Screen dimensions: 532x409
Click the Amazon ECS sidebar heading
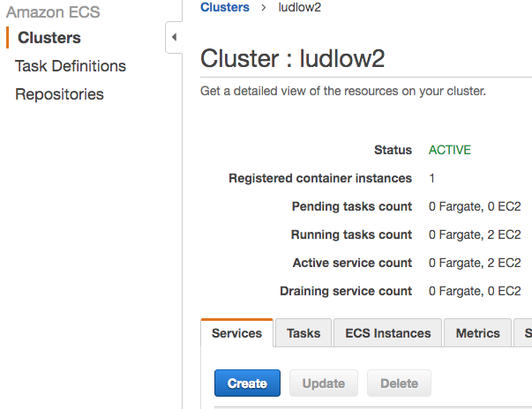coord(53,12)
